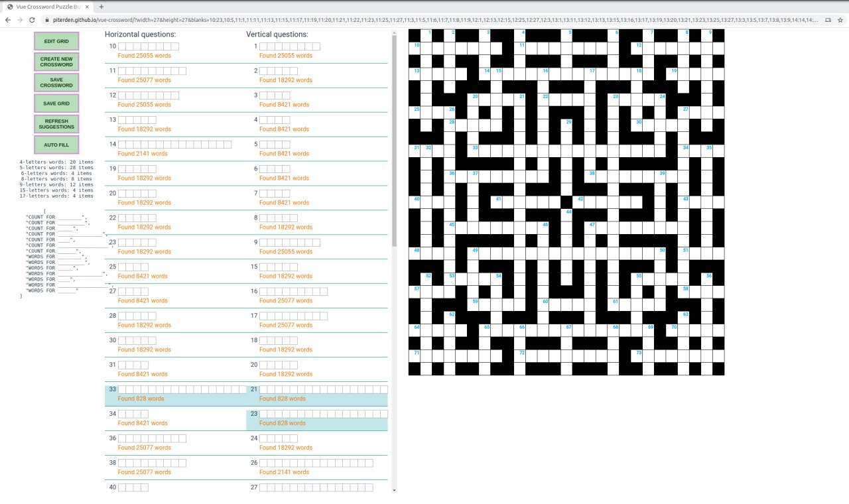Click the site lock icon
Viewport: 849px width, 504px height.
point(47,20)
